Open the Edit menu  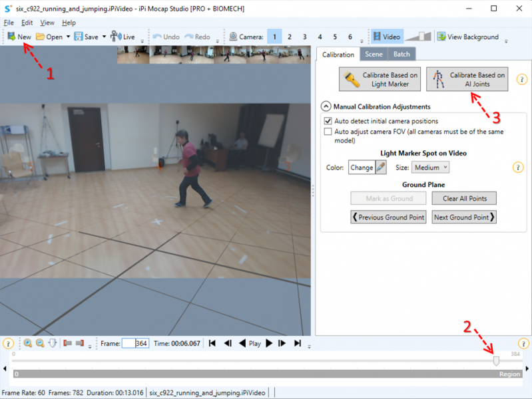pos(27,23)
